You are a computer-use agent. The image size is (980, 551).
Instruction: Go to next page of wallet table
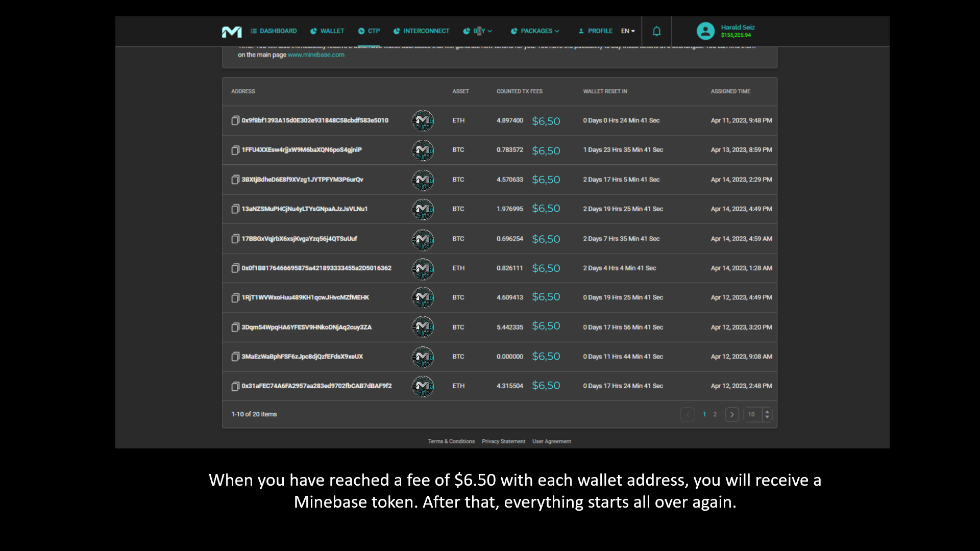click(x=732, y=414)
